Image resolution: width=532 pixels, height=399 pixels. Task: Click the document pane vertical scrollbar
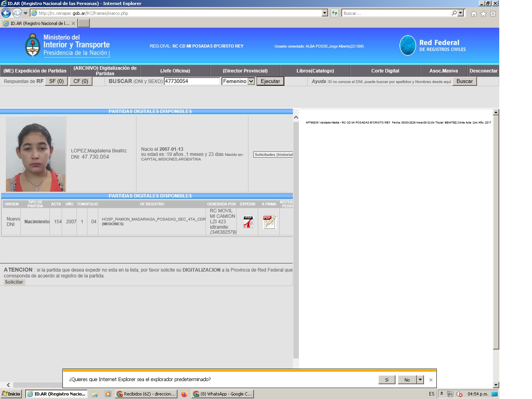click(496, 234)
